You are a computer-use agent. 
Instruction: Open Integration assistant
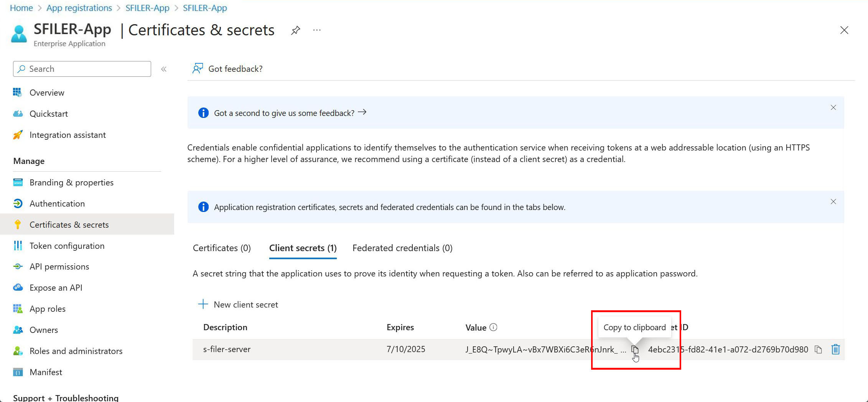coord(68,135)
